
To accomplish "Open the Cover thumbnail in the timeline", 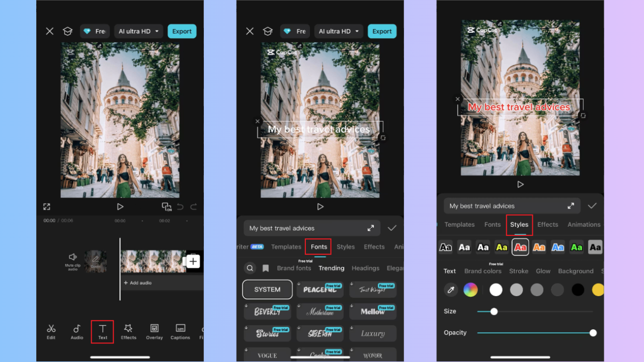I will tap(96, 261).
